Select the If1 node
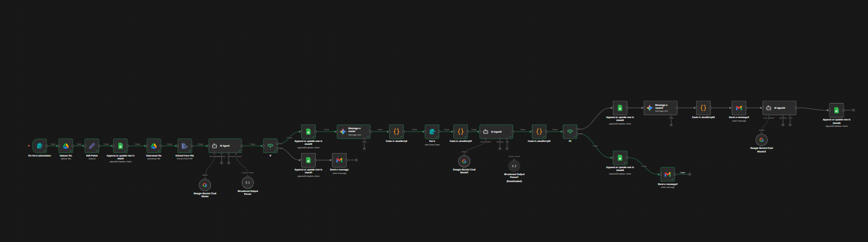This screenshot has width=868, height=242. click(x=570, y=131)
